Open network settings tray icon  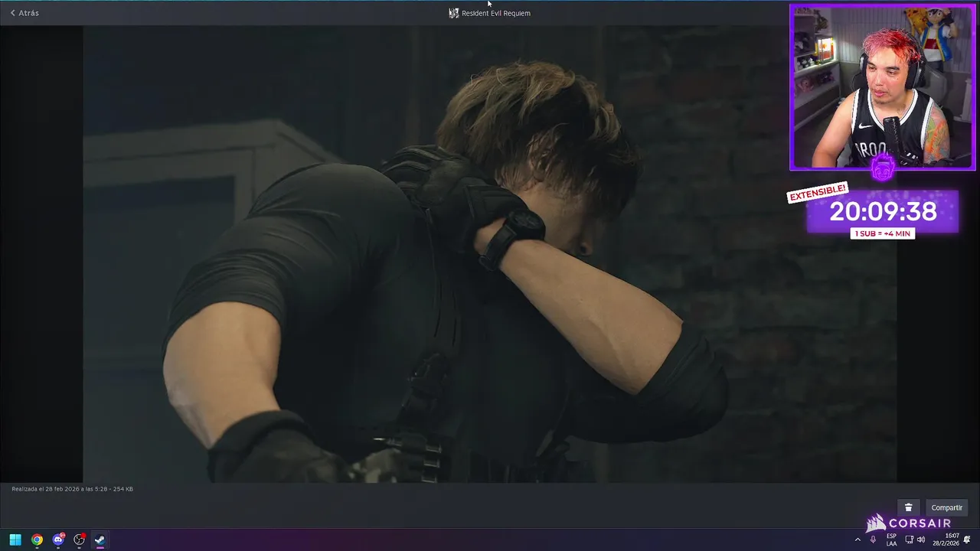click(x=909, y=540)
